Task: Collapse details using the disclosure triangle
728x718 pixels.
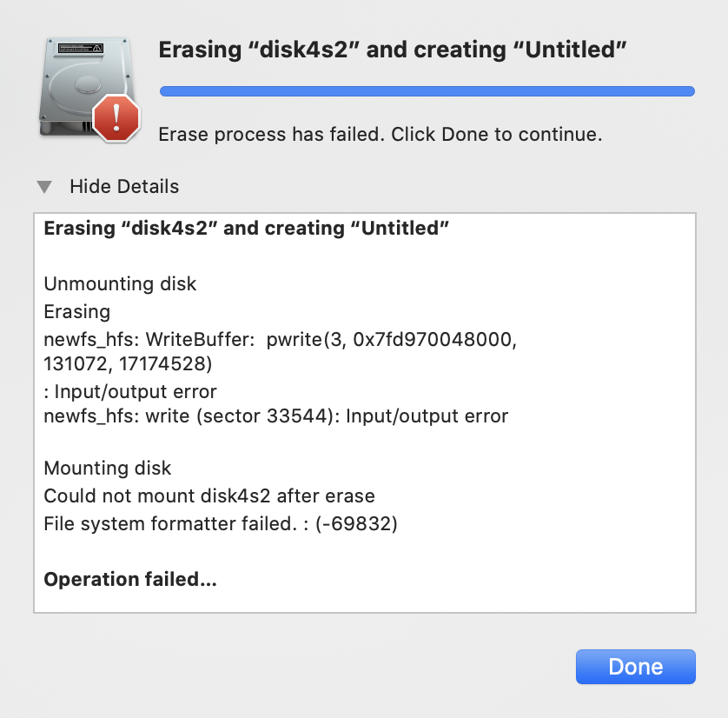Action: pos(44,187)
